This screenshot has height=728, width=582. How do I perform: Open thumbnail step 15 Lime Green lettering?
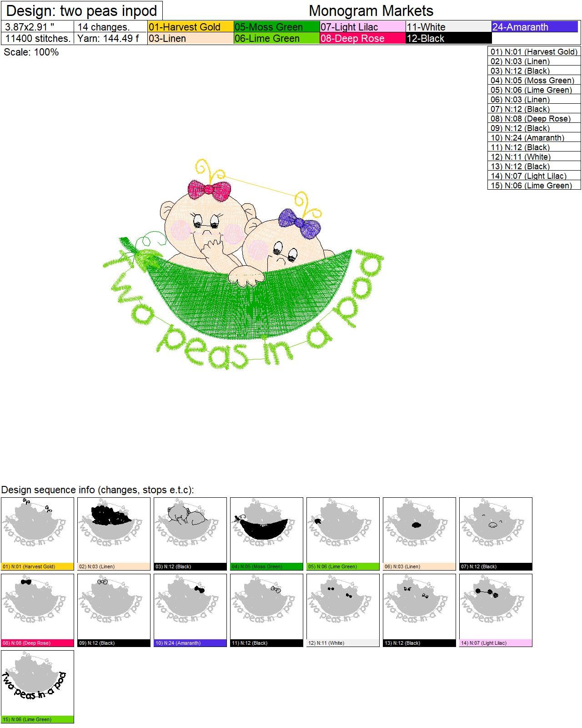pos(37,687)
